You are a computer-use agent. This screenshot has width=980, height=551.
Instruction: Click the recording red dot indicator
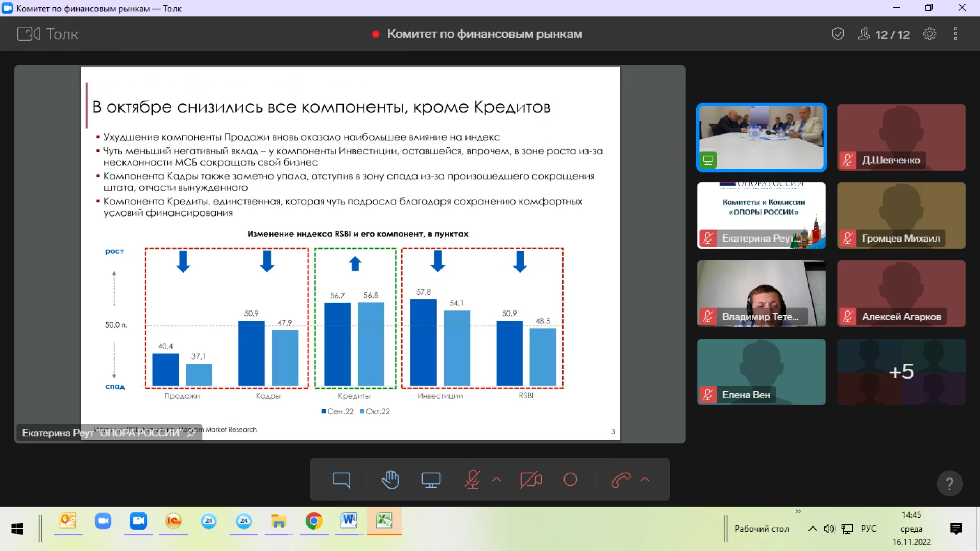[376, 34]
